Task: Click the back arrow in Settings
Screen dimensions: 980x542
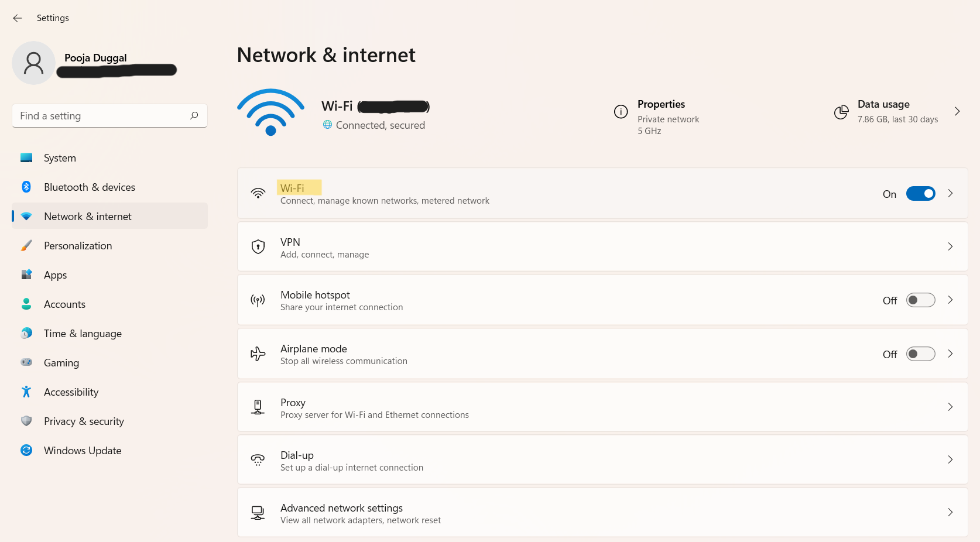Action: tap(18, 18)
